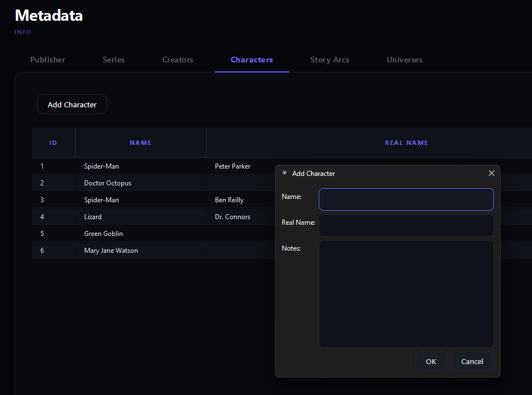Screen dimensions: 532x395
Task: Go to the Creators tab
Action: click(177, 60)
